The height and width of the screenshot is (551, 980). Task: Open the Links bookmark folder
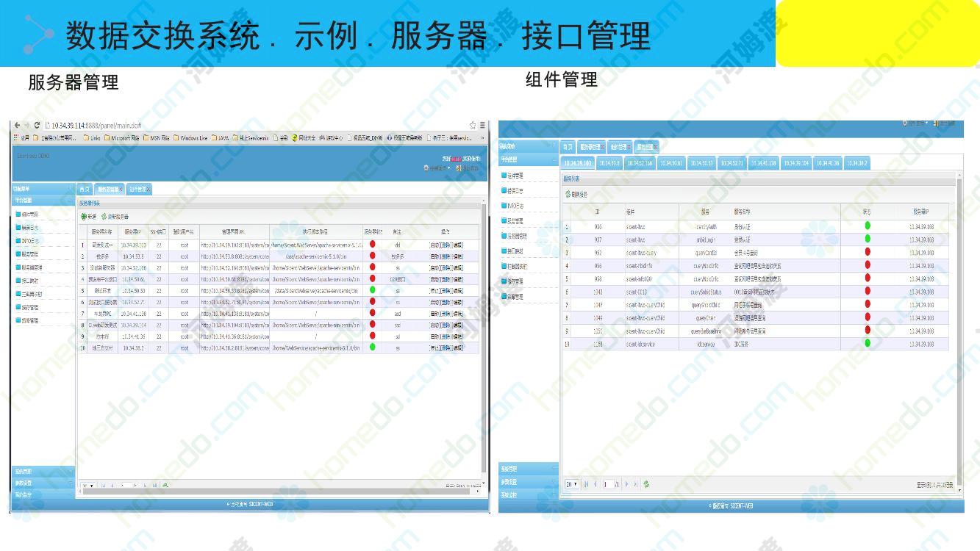(92, 137)
